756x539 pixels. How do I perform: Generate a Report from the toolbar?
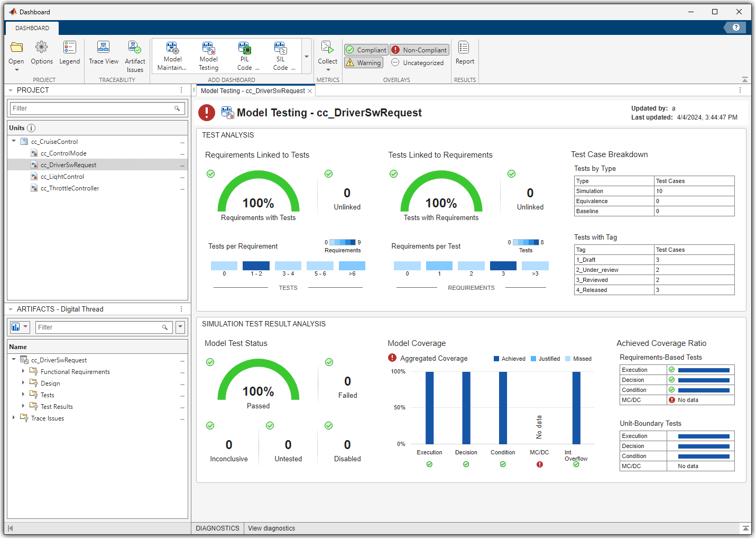click(465, 54)
